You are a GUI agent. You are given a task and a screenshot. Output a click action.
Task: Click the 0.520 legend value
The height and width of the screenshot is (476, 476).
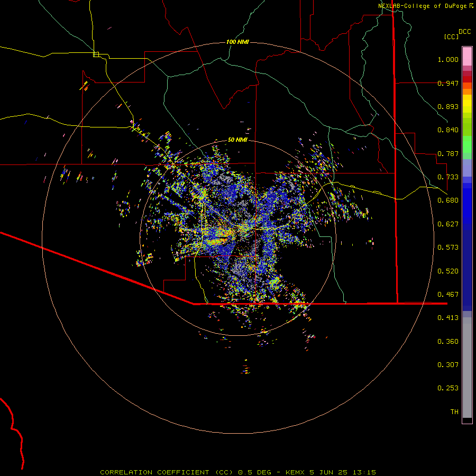[x=448, y=271]
